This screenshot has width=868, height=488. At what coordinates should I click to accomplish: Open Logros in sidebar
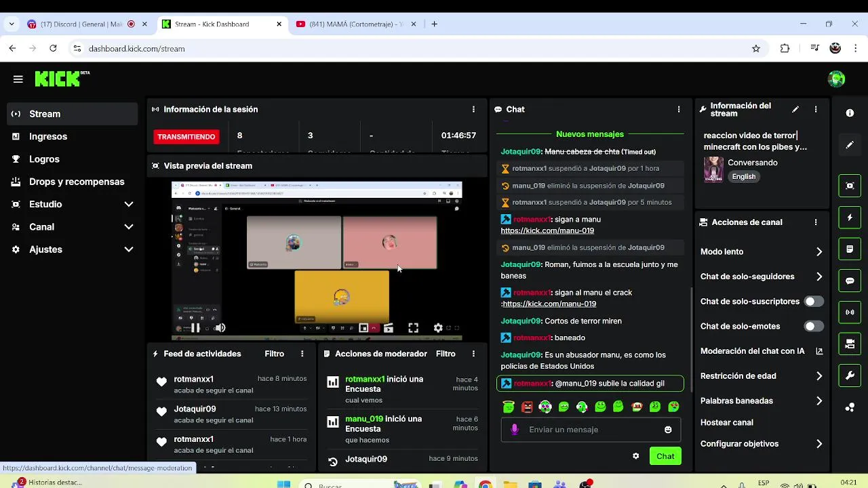[73, 159]
